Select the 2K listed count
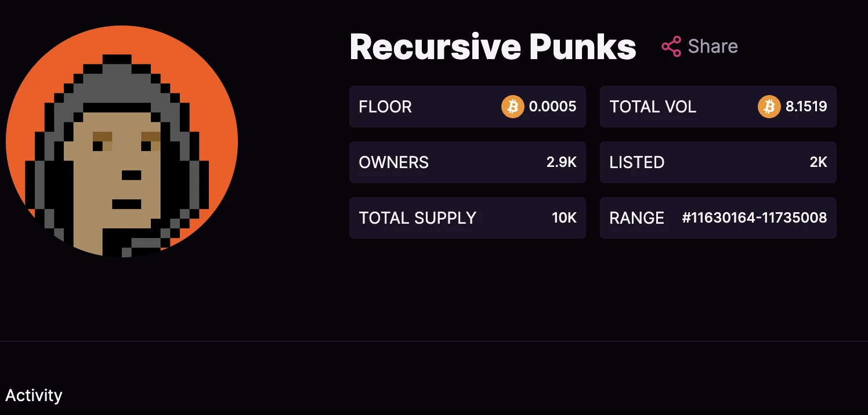This screenshot has height=415, width=868. click(818, 162)
